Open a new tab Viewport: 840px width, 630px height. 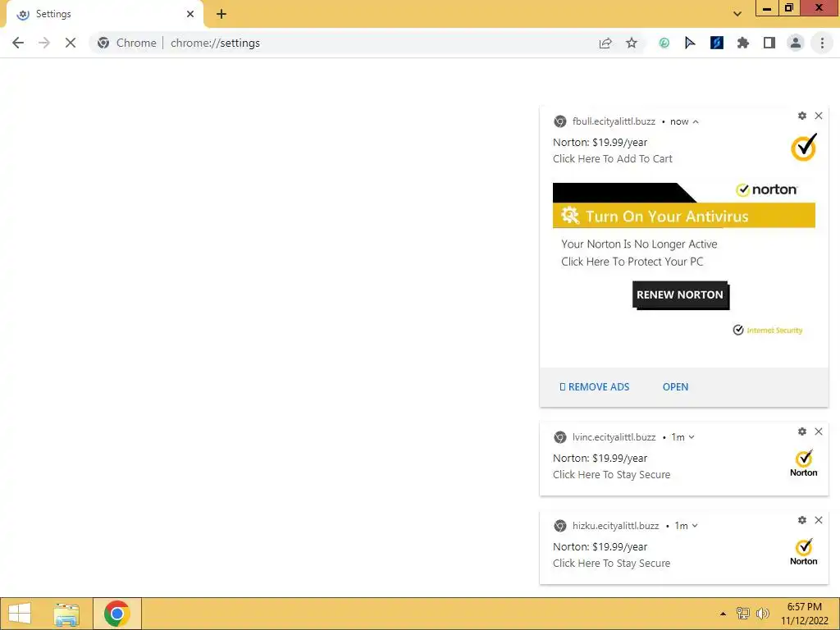pyautogui.click(x=221, y=14)
